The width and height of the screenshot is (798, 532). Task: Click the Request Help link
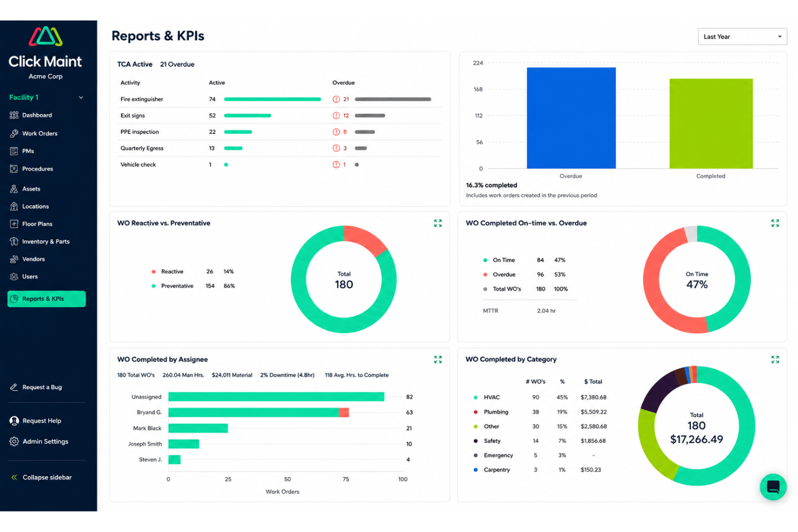pyautogui.click(x=42, y=421)
